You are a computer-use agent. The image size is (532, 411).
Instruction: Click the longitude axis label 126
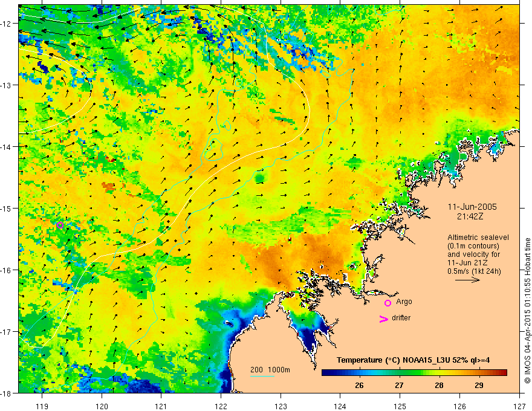pos(459,406)
